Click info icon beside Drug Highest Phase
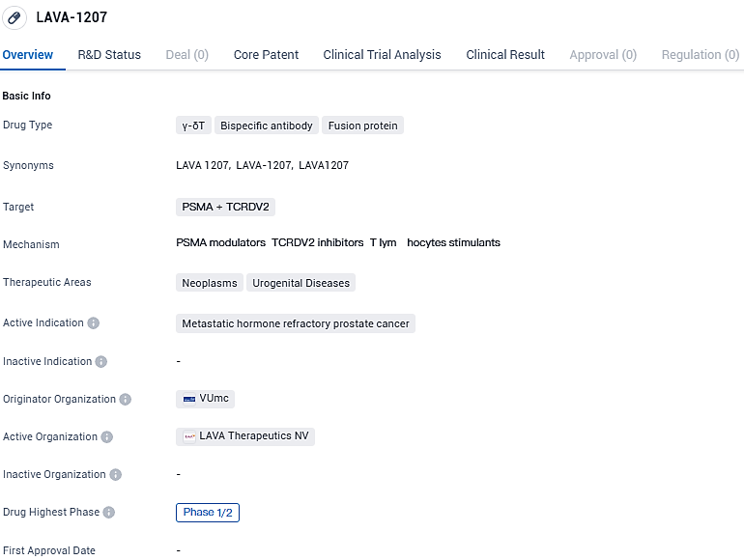The image size is (744, 560). click(109, 513)
